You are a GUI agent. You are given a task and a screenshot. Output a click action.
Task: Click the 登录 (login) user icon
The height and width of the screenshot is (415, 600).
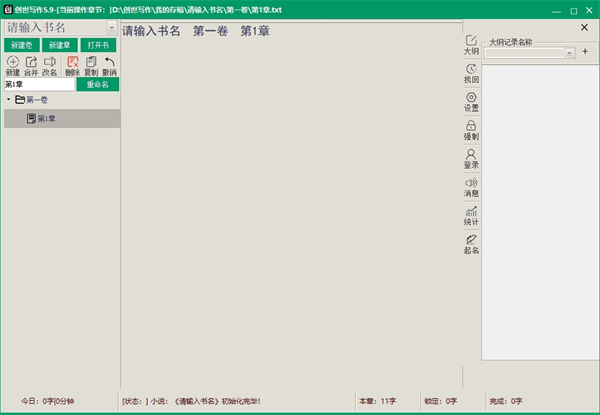click(471, 158)
